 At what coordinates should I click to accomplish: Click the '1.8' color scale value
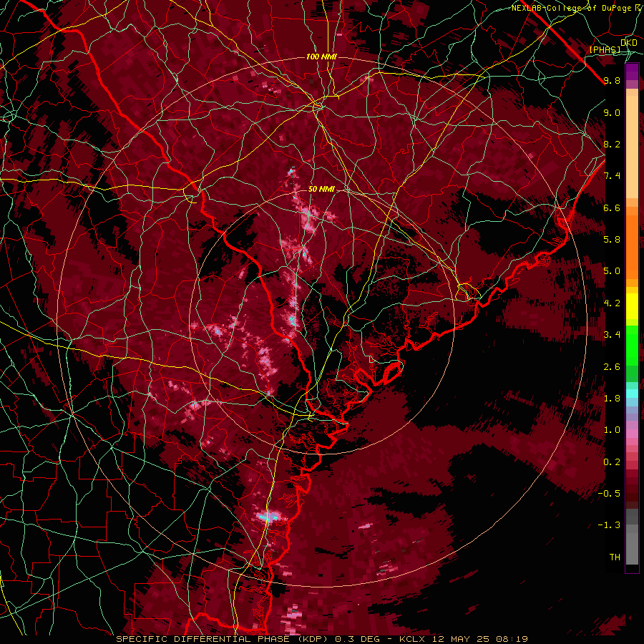(612, 399)
